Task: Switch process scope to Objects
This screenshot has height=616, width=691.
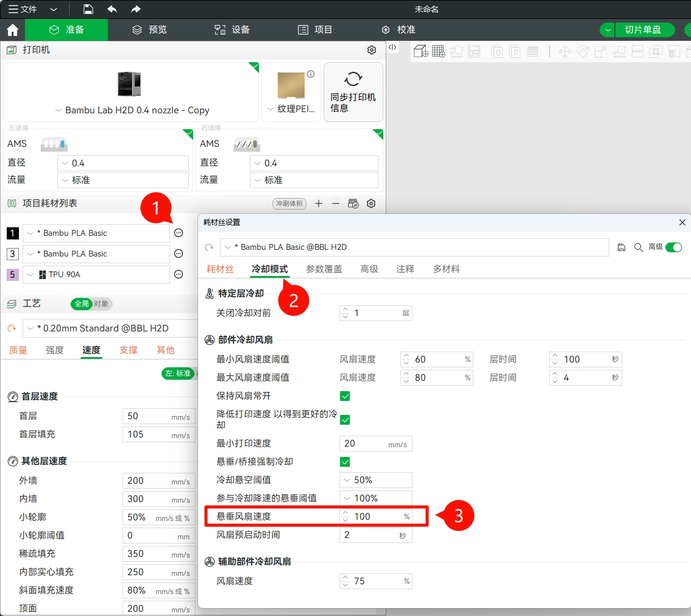Action: pos(101,304)
